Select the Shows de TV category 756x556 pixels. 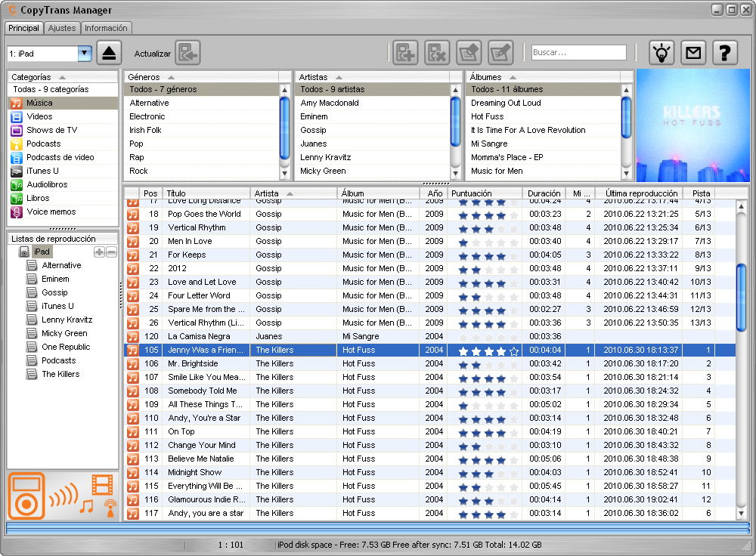63,130
